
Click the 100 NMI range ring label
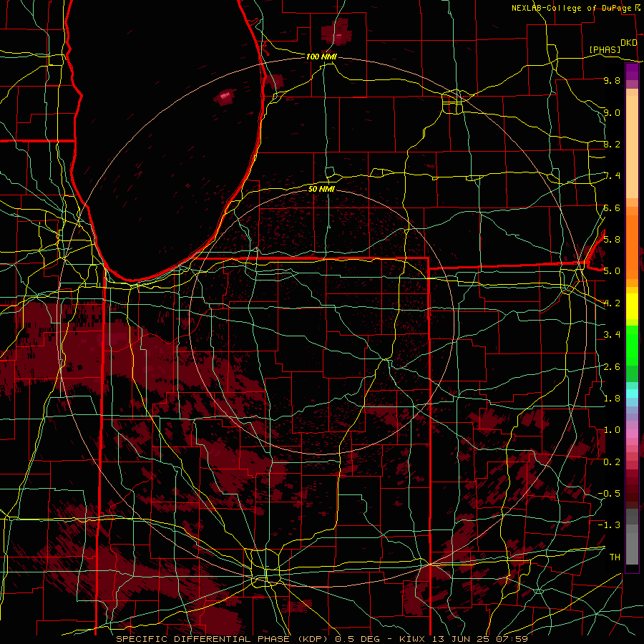pos(321,57)
